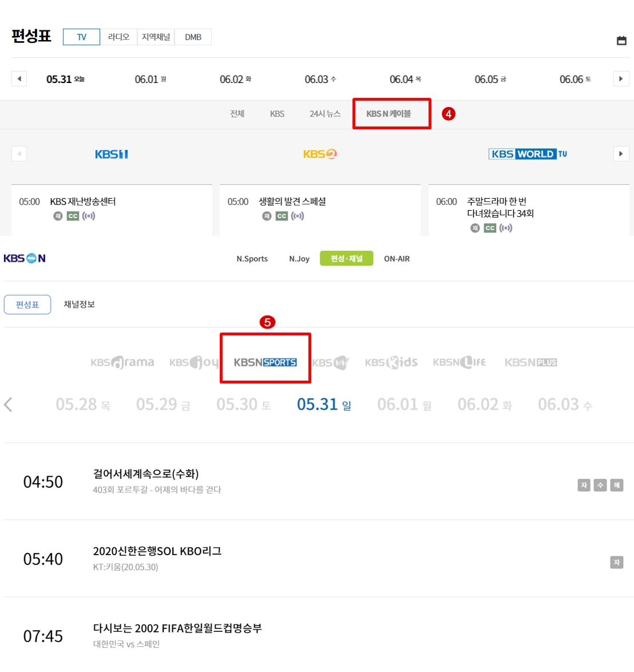Screen dimensions: 634x672
Task: Select the KBSN PLUS channel logo
Action: [531, 362]
